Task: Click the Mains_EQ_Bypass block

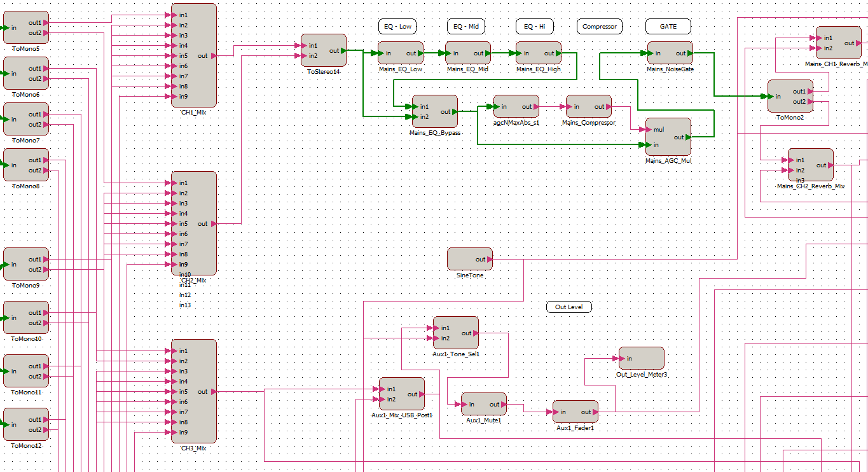Action: pyautogui.click(x=434, y=111)
